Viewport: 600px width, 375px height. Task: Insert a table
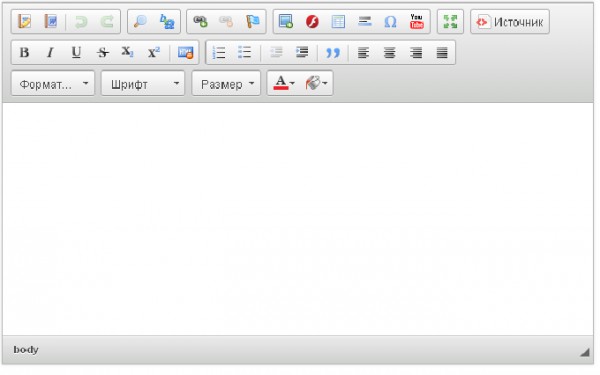[338, 21]
